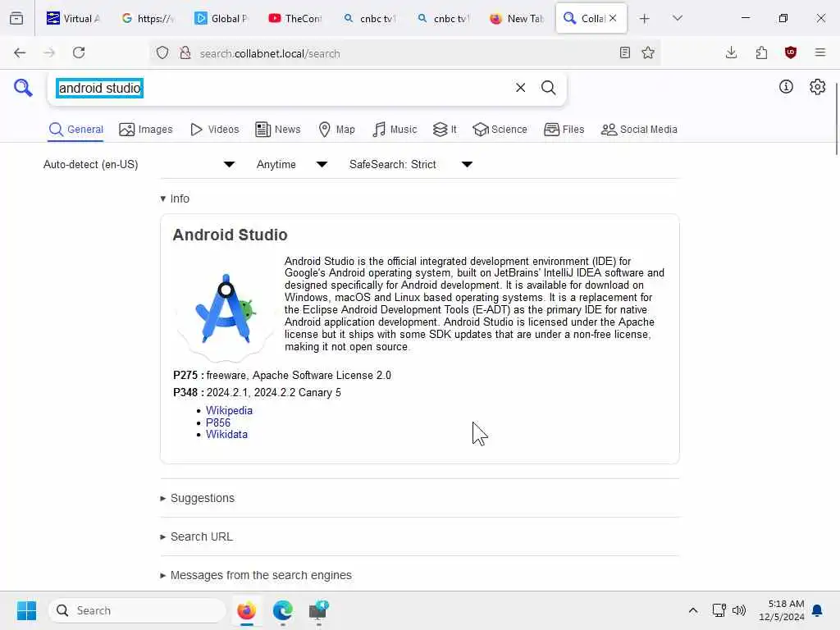This screenshot has height=630, width=840.
Task: Open the volume speaker icon
Action: [739, 610]
